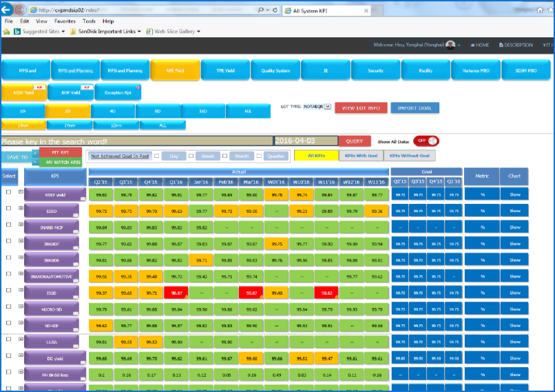Click the red ISSD Q1'16 value cell

[x=176, y=293]
